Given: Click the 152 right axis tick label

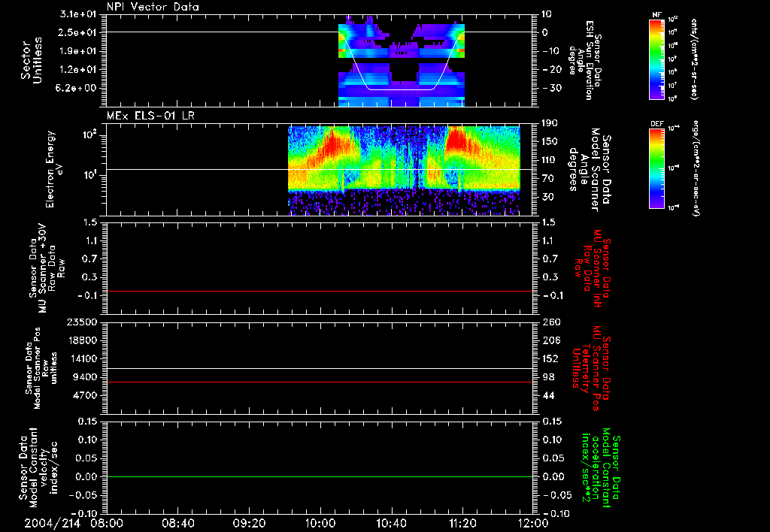Looking at the screenshot, I should click(551, 358).
